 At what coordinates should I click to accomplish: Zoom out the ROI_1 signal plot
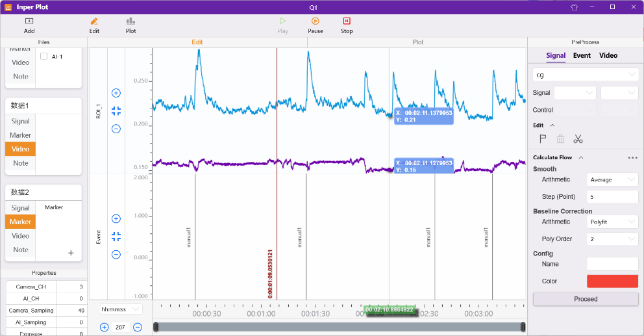click(116, 129)
